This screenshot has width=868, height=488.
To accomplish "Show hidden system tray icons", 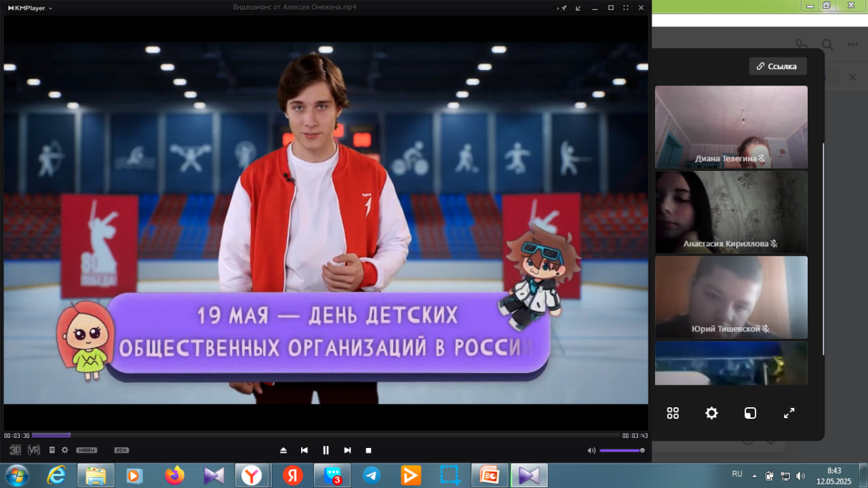I will pos(754,475).
